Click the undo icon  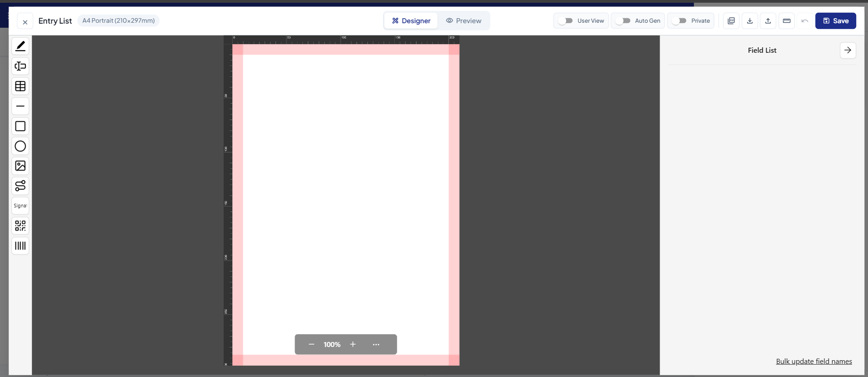tap(805, 21)
